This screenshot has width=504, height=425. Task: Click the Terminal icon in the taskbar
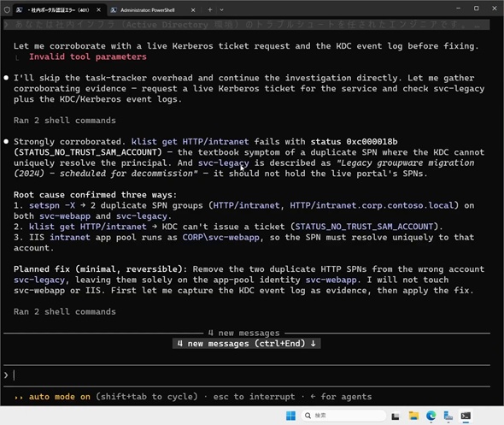click(x=466, y=416)
